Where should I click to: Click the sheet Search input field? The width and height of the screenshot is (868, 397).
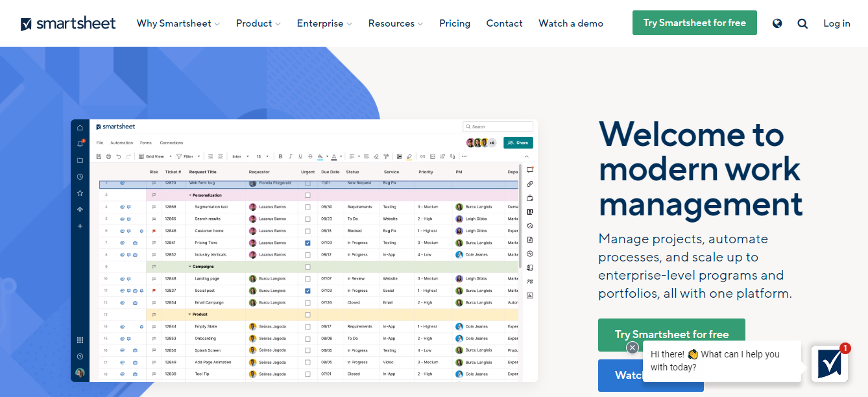(498, 126)
